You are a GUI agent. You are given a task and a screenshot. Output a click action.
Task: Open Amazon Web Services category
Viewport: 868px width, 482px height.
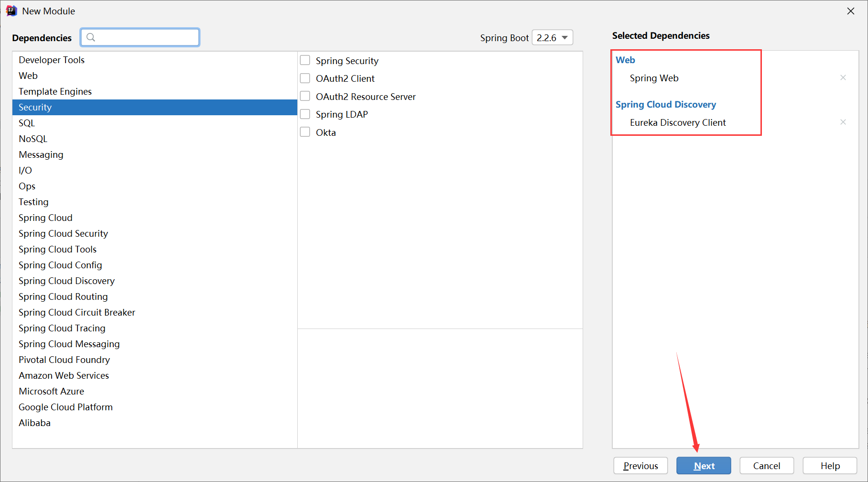(x=155, y=375)
